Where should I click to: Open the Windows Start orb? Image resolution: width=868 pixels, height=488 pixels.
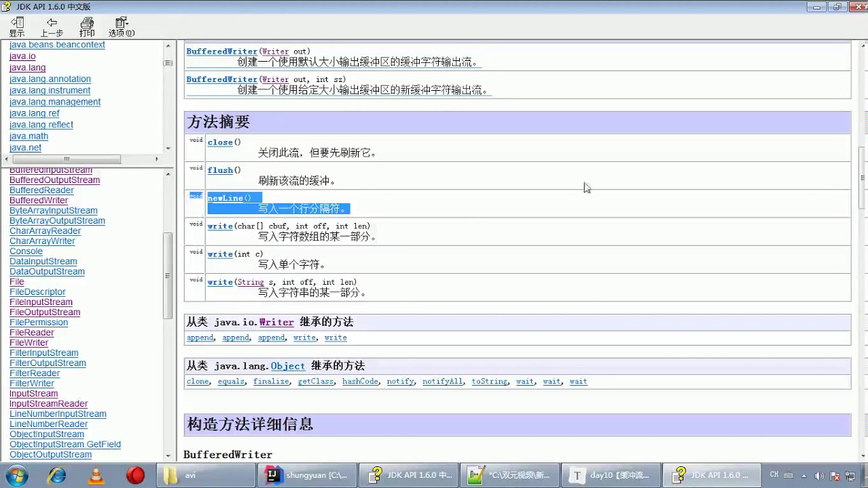[18, 475]
